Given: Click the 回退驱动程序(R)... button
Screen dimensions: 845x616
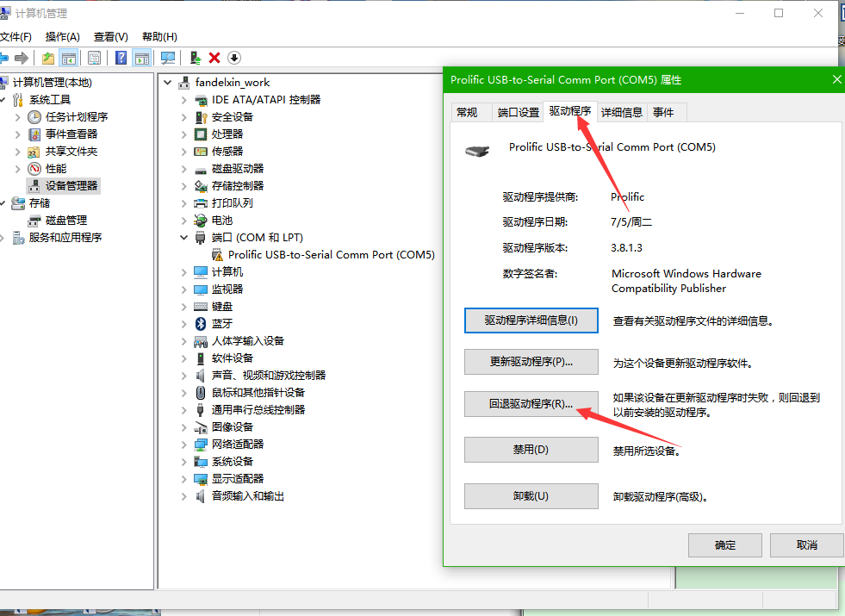Looking at the screenshot, I should coord(531,404).
